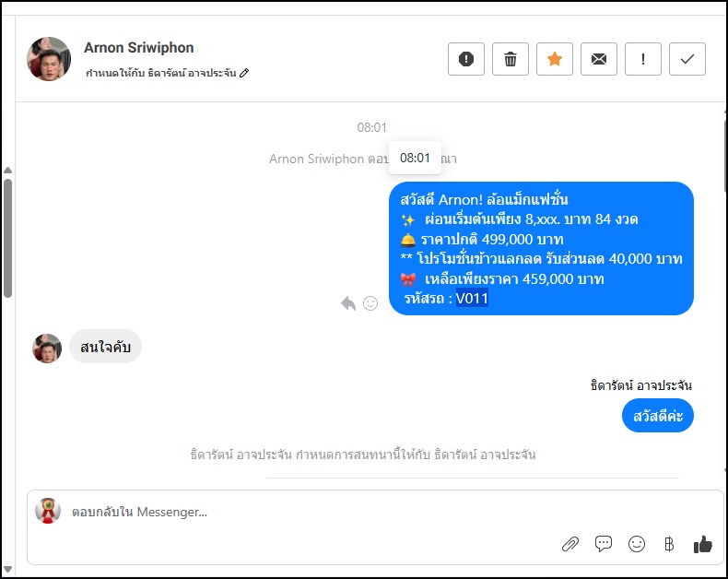Viewport: 728px width, 579px height.
Task: Open emoji picker in reply box
Action: click(637, 544)
